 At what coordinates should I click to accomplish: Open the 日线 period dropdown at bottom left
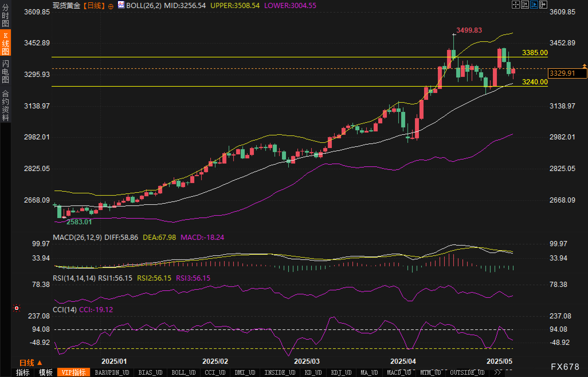tap(31, 363)
